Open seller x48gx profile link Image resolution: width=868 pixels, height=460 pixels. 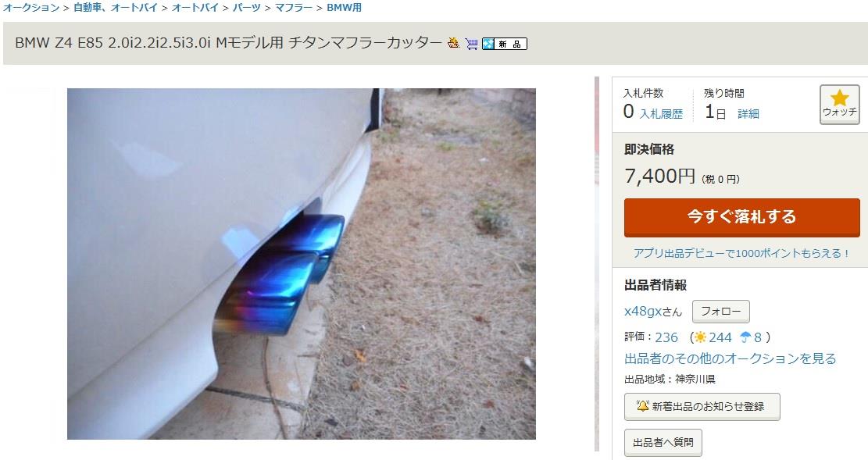(653, 312)
